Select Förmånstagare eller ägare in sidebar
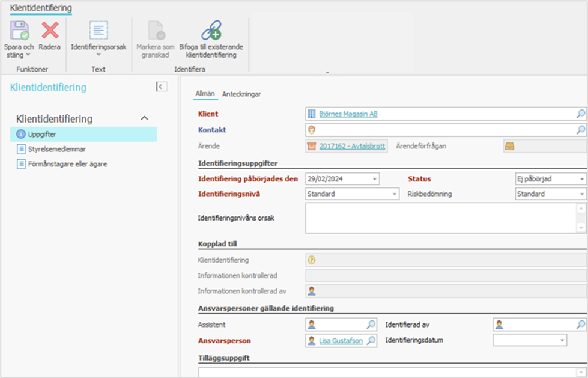 click(x=67, y=163)
